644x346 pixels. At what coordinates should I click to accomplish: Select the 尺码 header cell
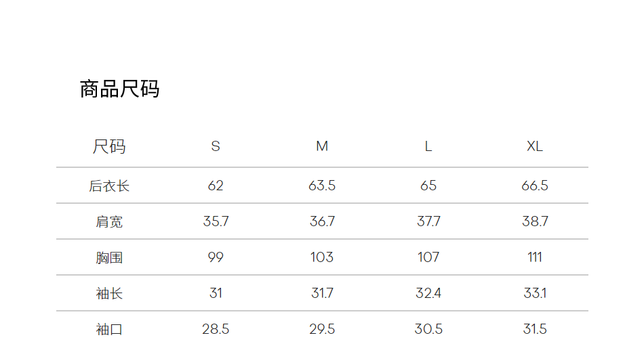109,146
